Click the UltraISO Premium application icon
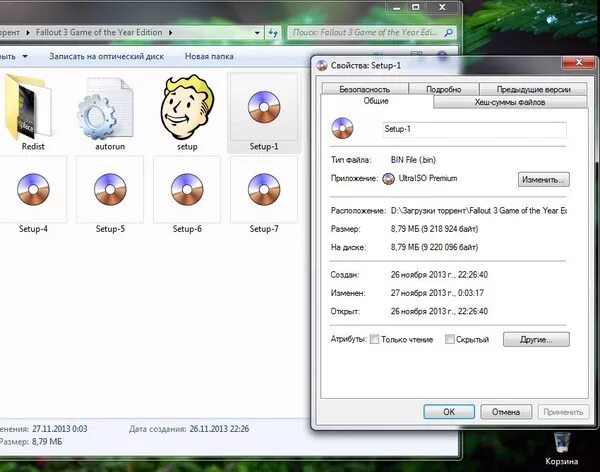The image size is (600, 472). coord(388,178)
